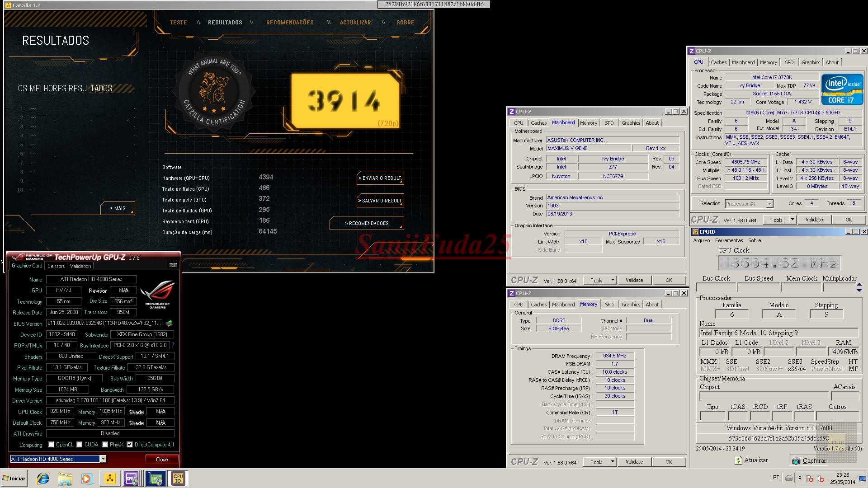Viewport: 868px width, 488px height.
Task: Click the Catzilla certification badge
Action: coord(215,92)
